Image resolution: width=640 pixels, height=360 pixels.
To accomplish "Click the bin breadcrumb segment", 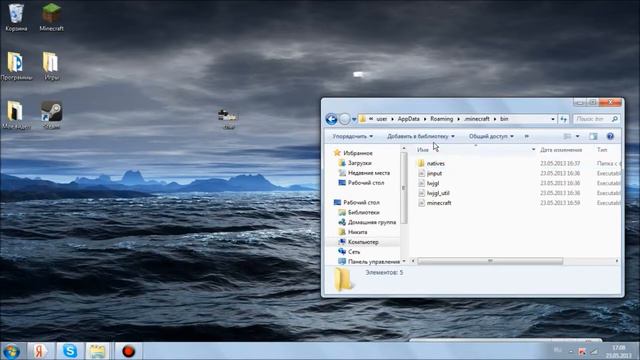I will click(x=504, y=119).
